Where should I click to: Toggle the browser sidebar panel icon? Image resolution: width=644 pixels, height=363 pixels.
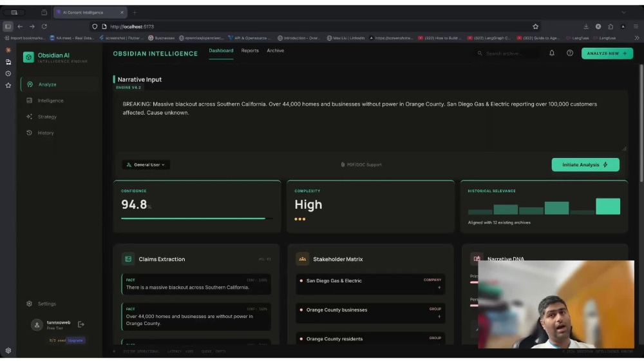(8, 26)
